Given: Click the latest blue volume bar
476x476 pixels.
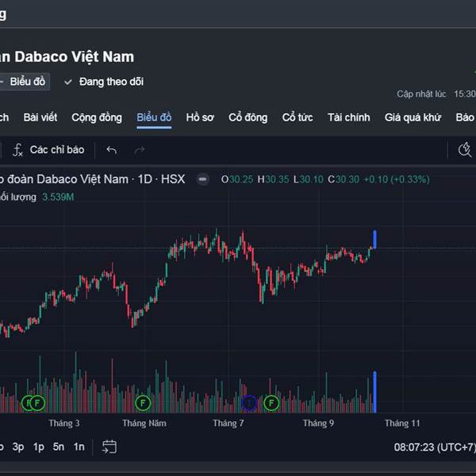Looking at the screenshot, I should (x=375, y=392).
